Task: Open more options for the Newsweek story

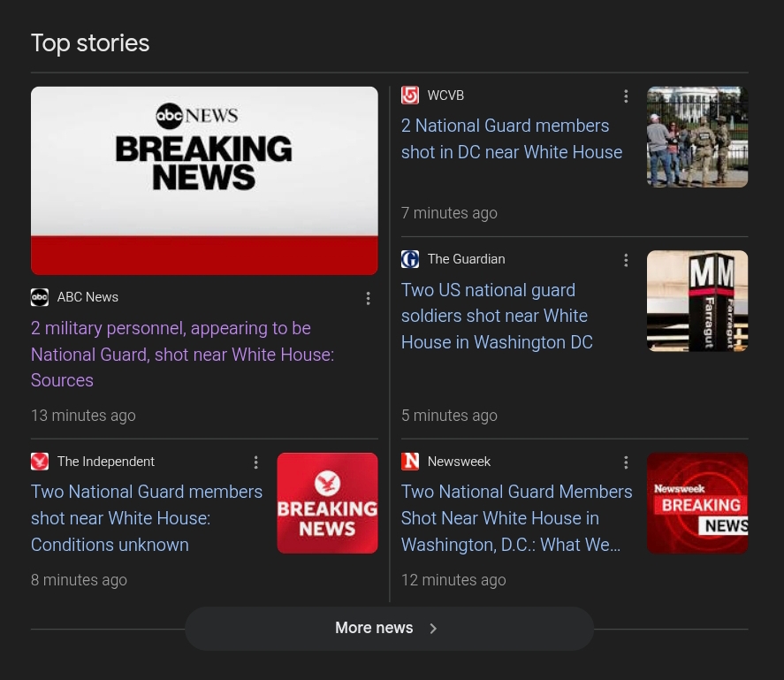Action: point(626,462)
